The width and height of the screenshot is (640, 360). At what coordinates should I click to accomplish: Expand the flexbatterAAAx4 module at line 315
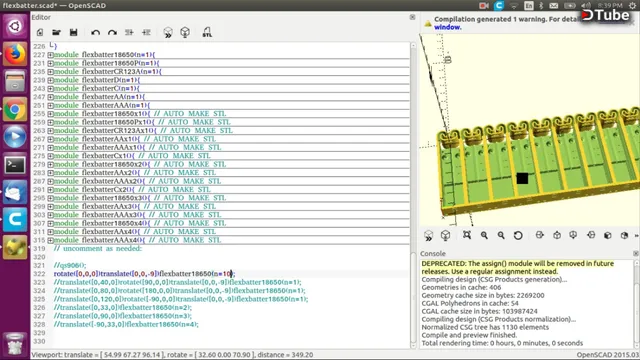[x=50, y=240]
